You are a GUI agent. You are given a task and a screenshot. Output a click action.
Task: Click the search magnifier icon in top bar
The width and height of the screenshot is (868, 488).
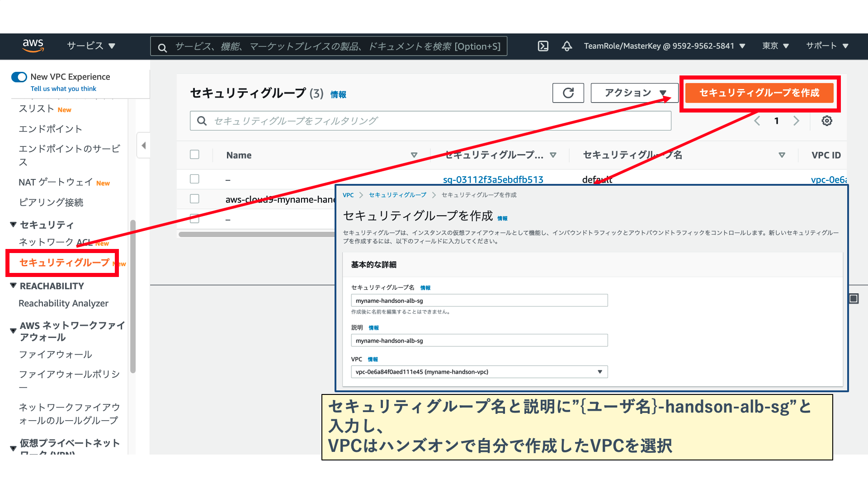point(162,47)
